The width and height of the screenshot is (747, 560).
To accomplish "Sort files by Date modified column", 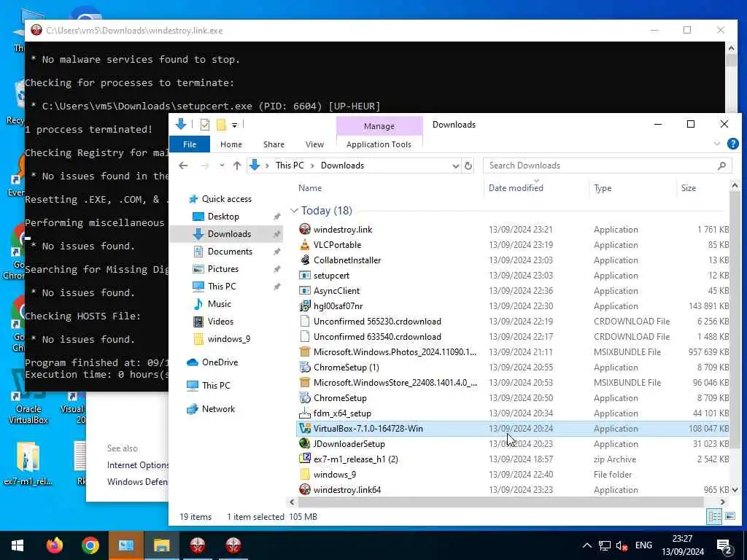I will tap(516, 188).
